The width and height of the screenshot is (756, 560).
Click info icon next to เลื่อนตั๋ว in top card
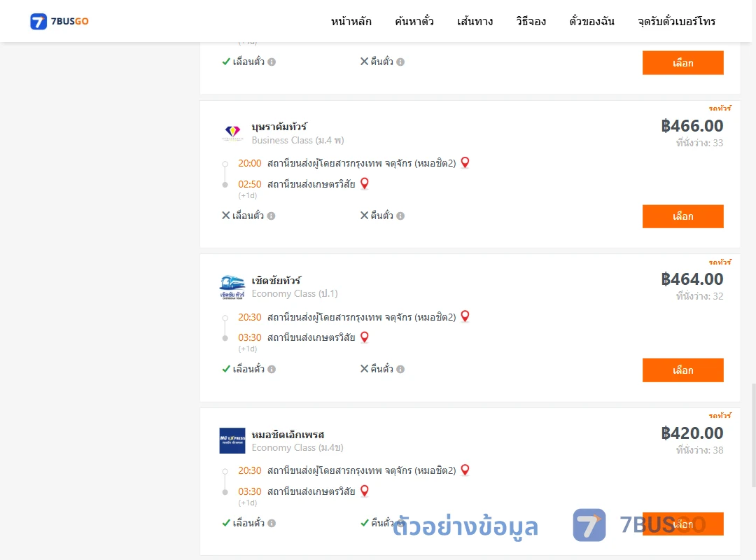[x=272, y=62]
